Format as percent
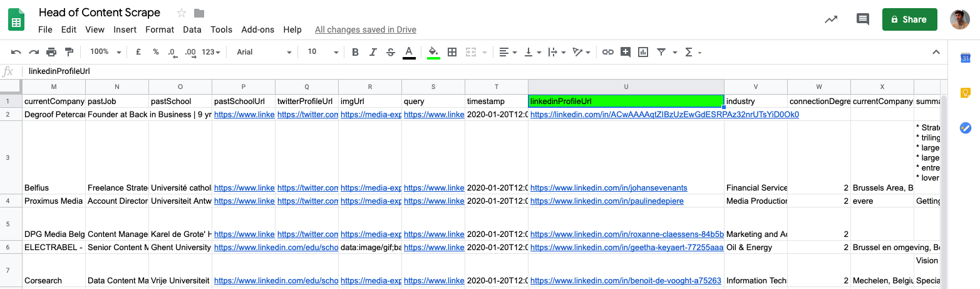Screen dimensions: 980x289 click(155, 52)
